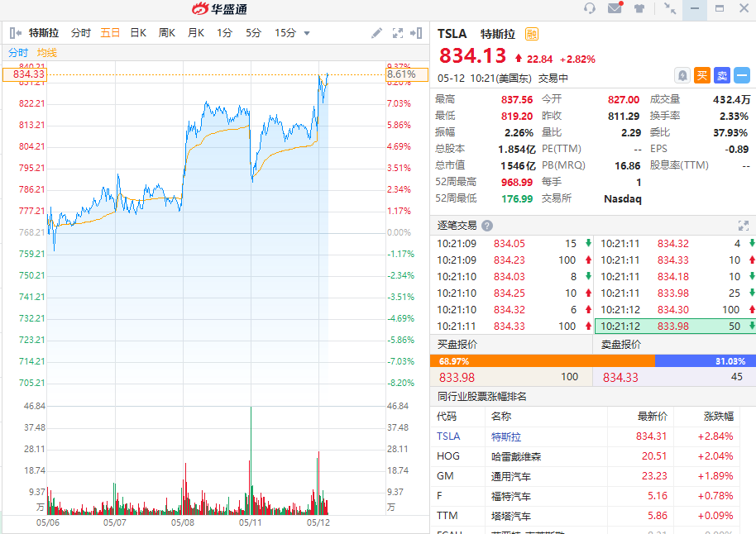
Task: Toggle the 分时 line legend
Action: pyautogui.click(x=18, y=53)
